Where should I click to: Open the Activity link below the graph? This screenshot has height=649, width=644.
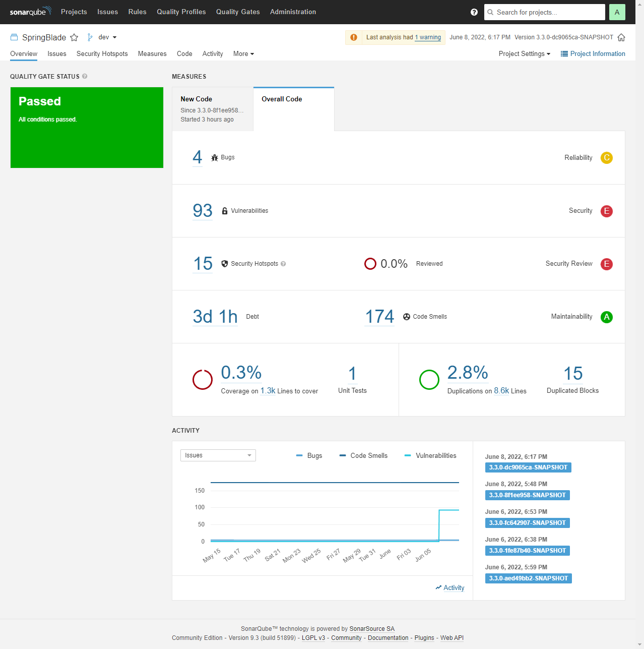click(450, 588)
